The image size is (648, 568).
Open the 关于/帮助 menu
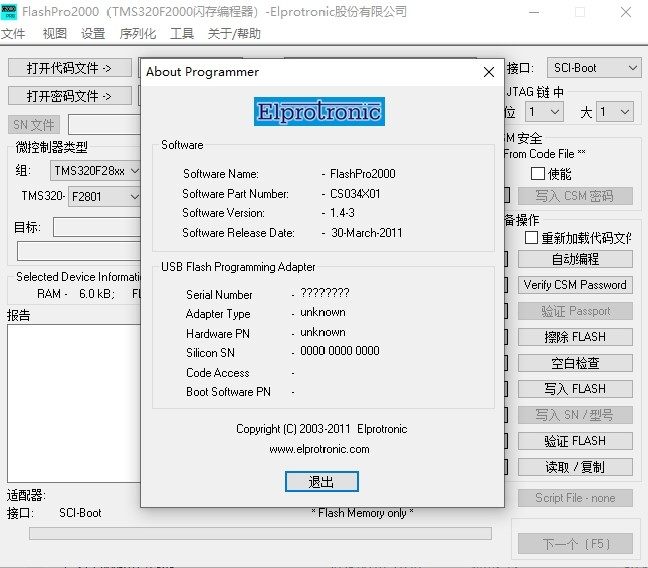[234, 33]
